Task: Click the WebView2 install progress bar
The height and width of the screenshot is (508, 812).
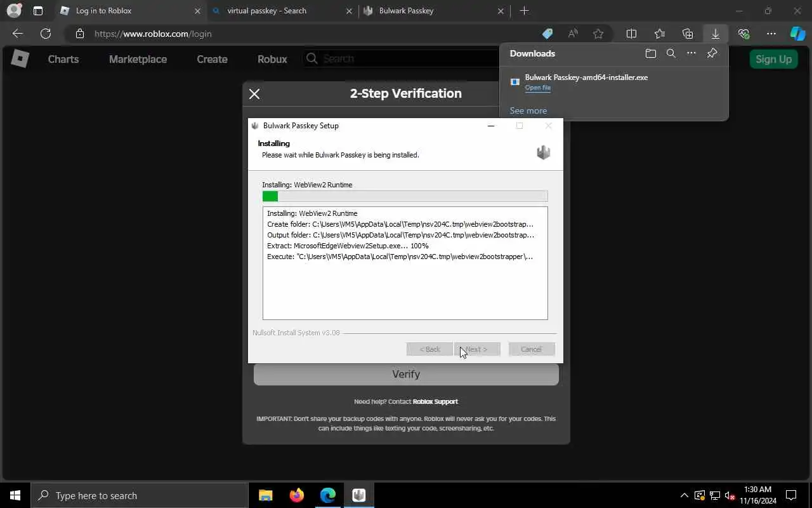Action: 405,196
